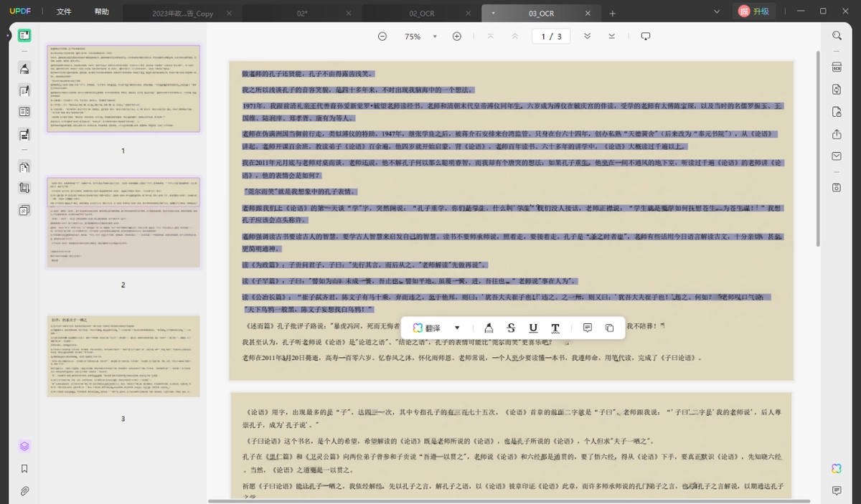Screen dimensions: 861x504
Task: Open search magnifier in right sidebar
Action: pyautogui.click(x=837, y=35)
